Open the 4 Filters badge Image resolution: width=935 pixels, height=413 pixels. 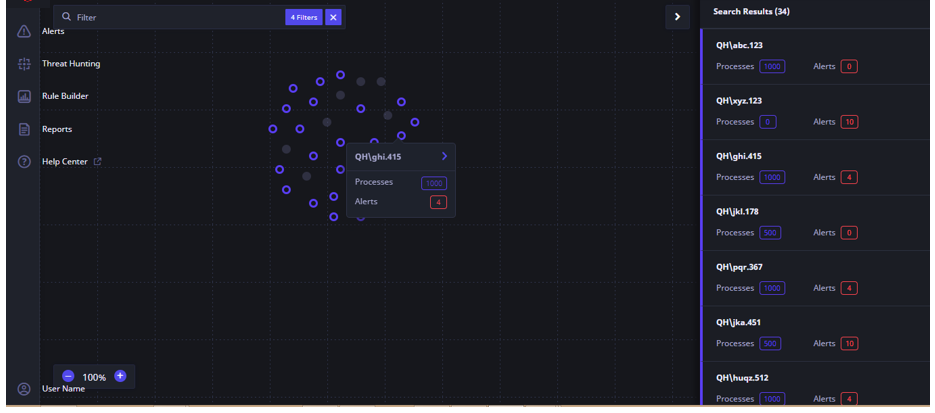(304, 17)
